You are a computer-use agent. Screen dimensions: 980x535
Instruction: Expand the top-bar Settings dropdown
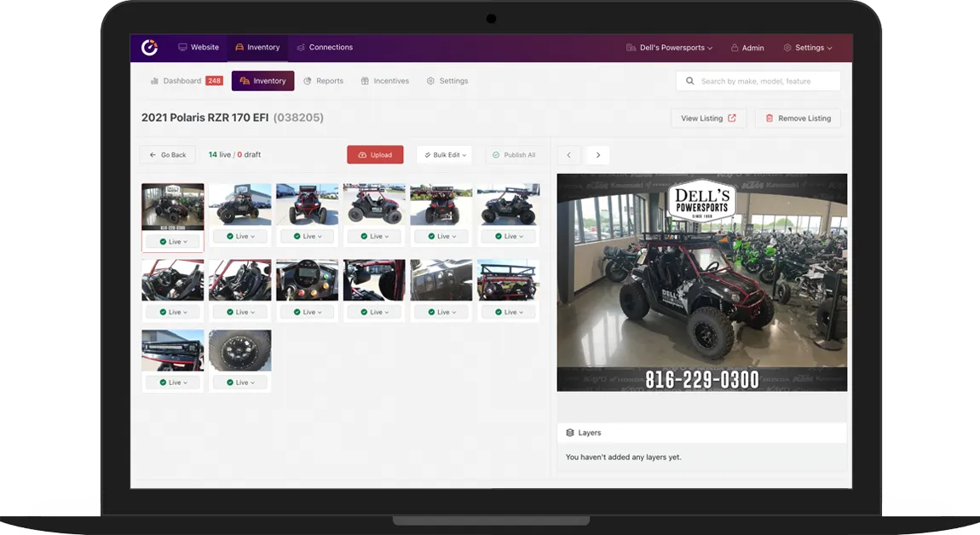tap(808, 48)
